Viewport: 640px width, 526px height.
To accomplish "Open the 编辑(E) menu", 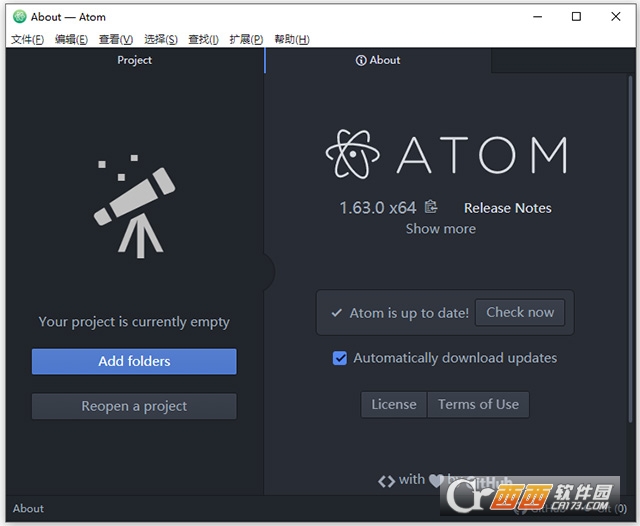I will (x=71, y=39).
